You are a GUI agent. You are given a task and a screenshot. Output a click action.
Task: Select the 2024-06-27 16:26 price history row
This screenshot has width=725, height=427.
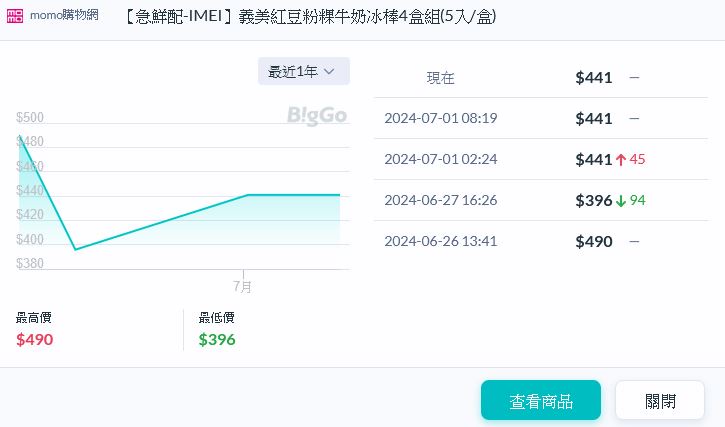(x=526, y=201)
